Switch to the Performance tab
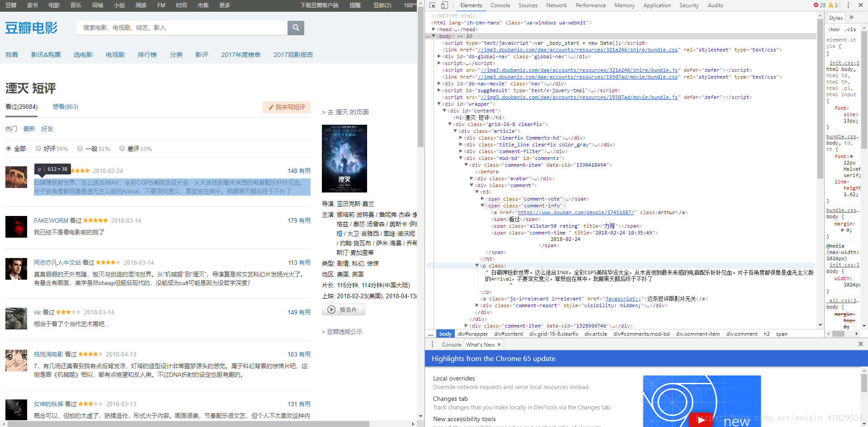868x427 pixels. (590, 5)
